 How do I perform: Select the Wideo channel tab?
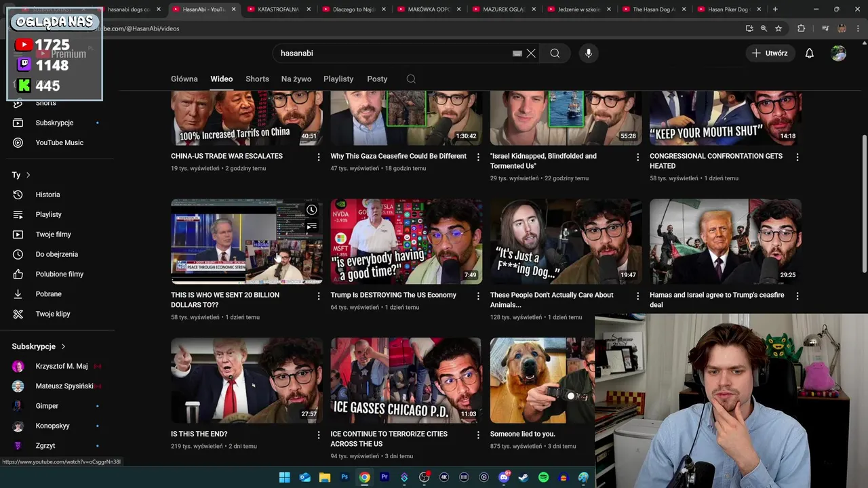[222, 79]
